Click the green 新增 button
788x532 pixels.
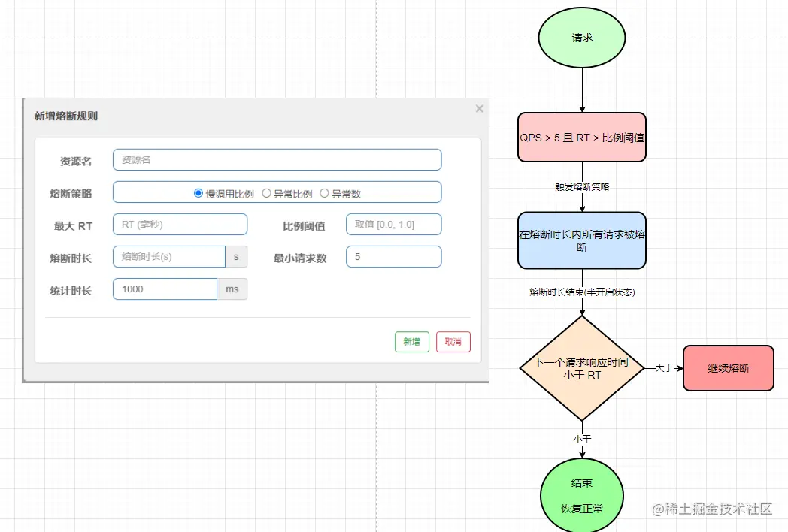point(411,342)
